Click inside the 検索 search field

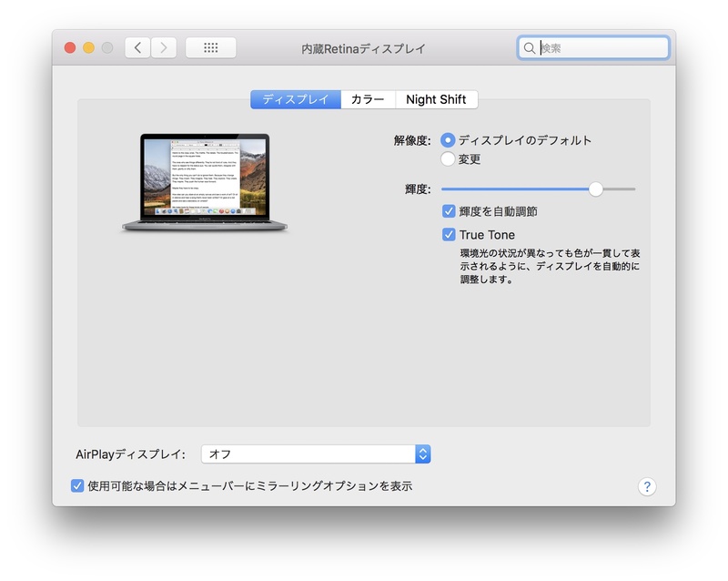(591, 47)
